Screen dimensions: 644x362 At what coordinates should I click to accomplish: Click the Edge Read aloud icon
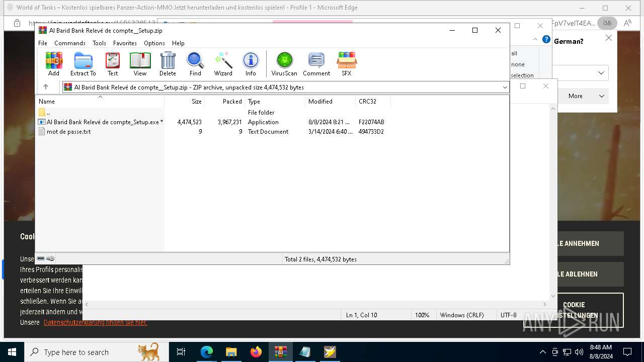[x=627, y=23]
